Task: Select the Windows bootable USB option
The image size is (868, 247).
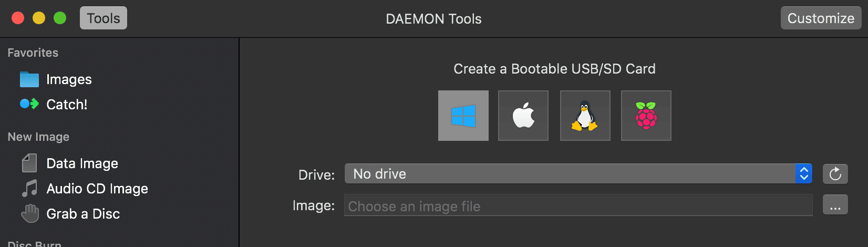Action: [x=463, y=116]
